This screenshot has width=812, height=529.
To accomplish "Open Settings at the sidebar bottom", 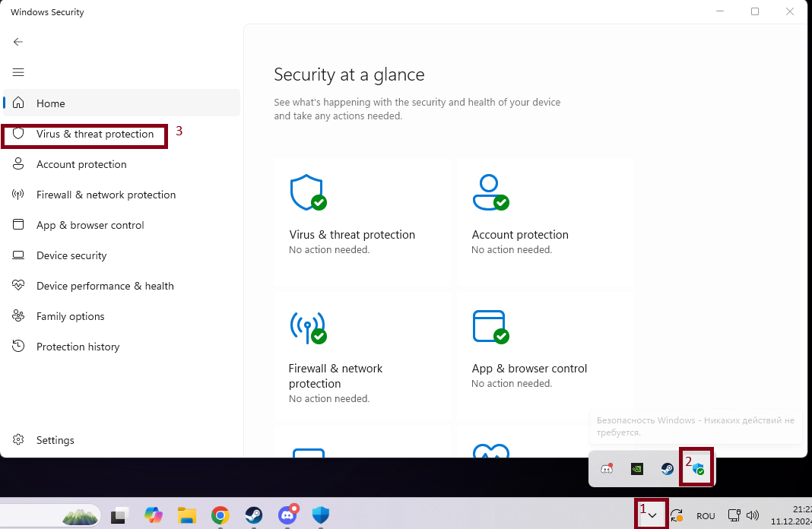I will (x=55, y=441).
